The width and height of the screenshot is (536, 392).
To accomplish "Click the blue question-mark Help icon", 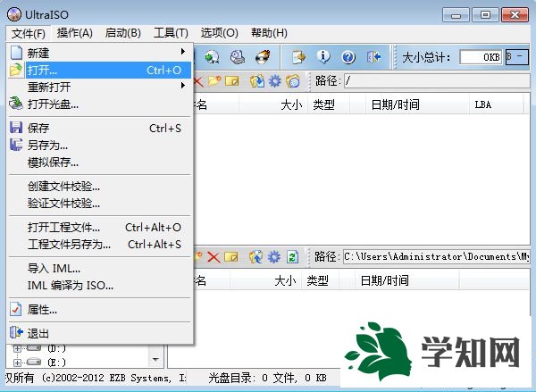I will 348,57.
